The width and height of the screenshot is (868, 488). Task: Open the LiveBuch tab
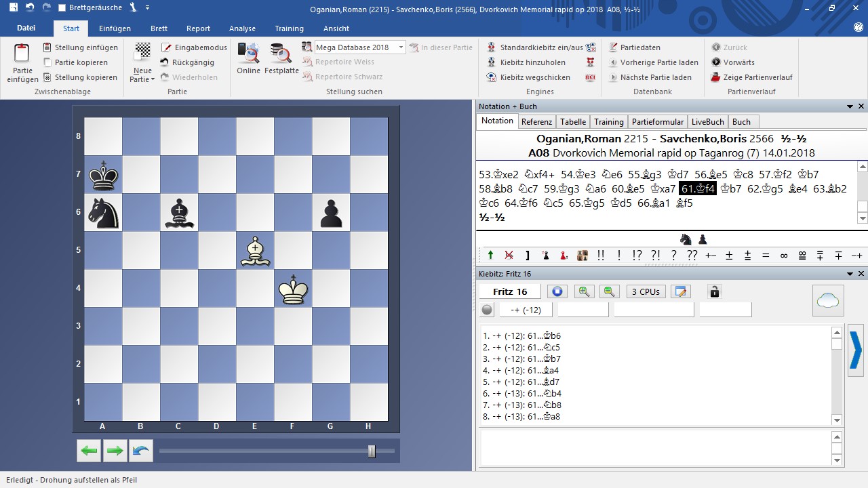[707, 122]
